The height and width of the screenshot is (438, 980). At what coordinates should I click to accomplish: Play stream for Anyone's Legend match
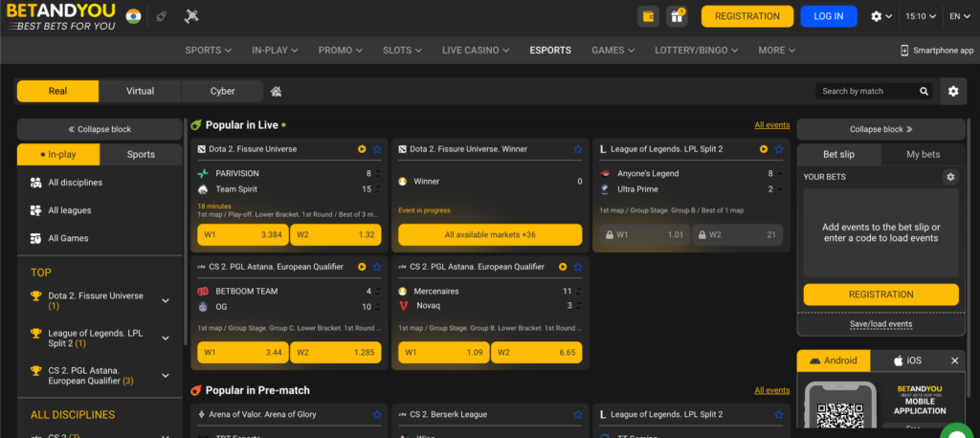pos(763,149)
